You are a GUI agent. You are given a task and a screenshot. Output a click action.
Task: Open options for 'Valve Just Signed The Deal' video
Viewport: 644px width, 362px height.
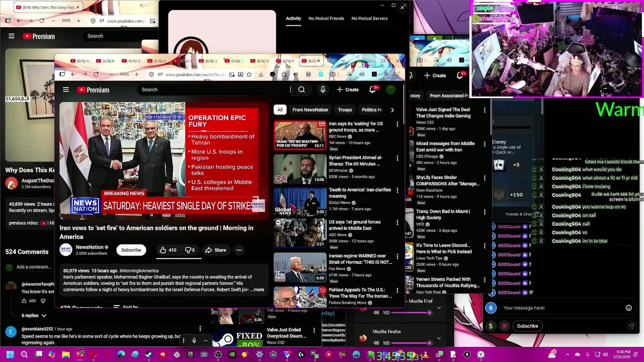[x=485, y=110]
